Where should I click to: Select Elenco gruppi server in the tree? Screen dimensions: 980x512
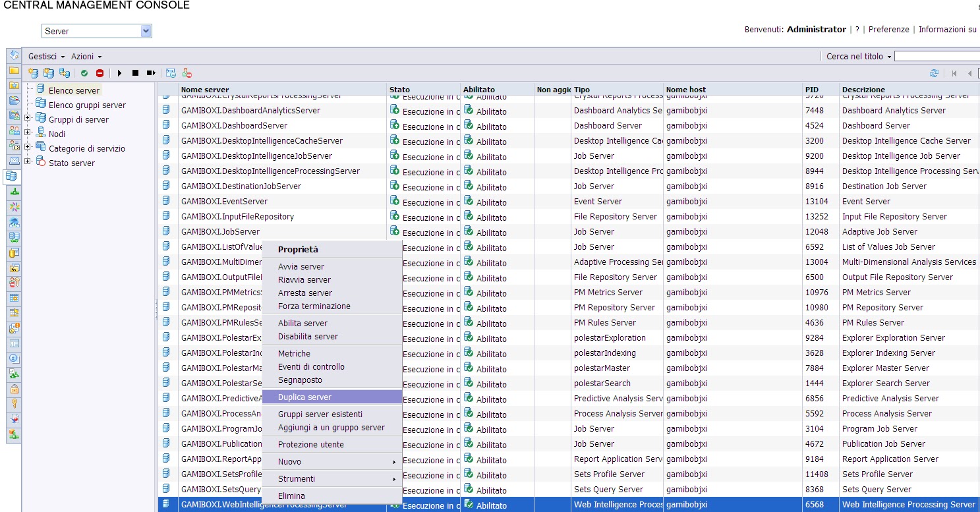click(x=87, y=105)
